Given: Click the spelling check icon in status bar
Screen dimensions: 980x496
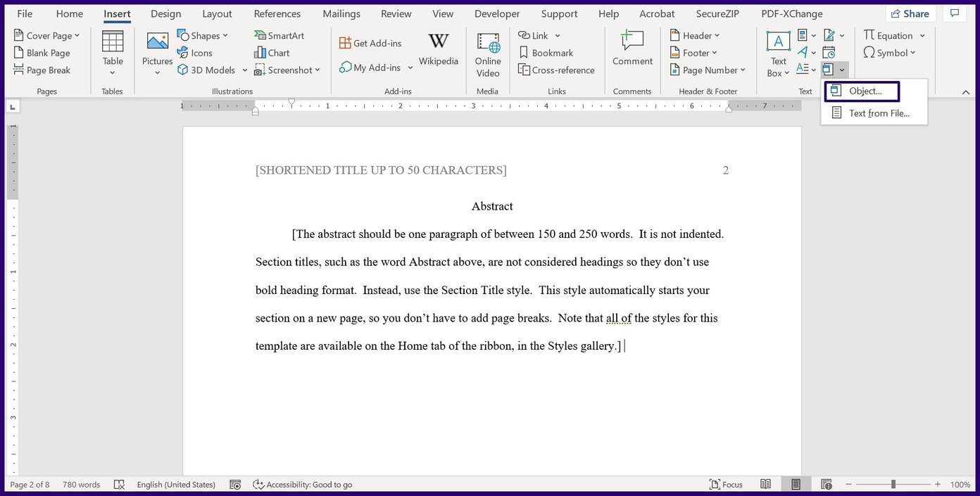Looking at the screenshot, I should (x=119, y=485).
